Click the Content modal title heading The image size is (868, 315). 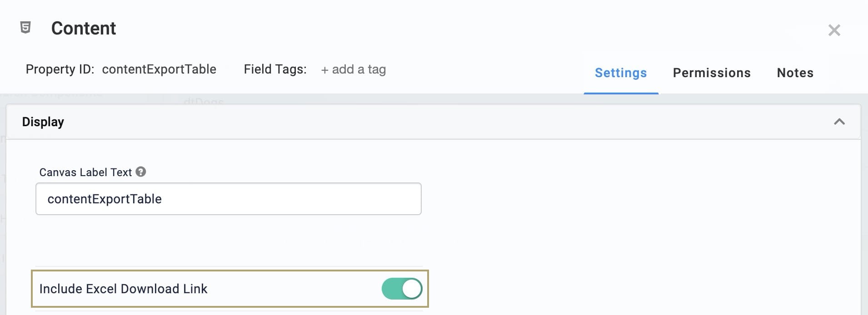click(x=84, y=28)
